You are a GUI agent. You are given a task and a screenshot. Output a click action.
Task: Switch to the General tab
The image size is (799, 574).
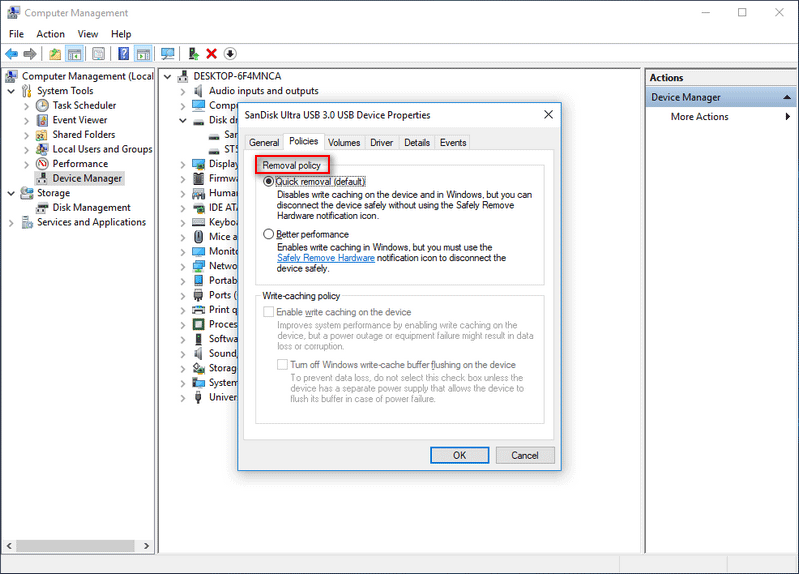[x=264, y=143]
